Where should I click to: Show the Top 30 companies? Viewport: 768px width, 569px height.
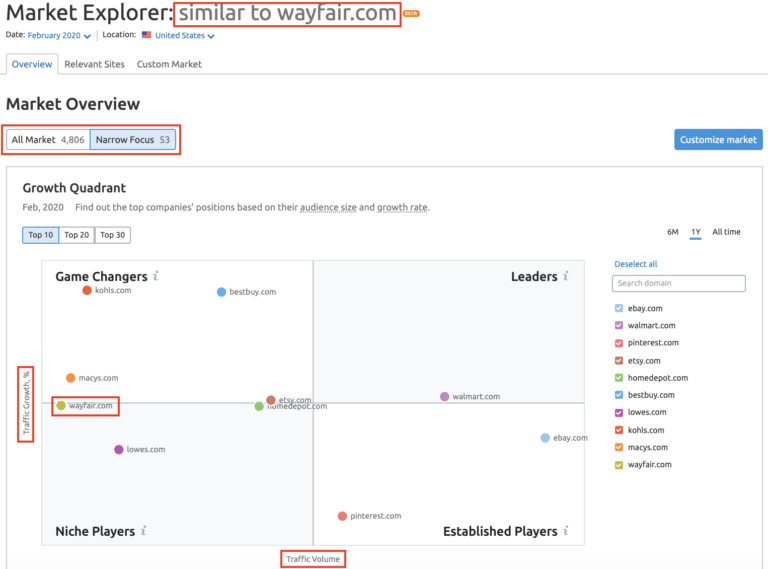113,235
